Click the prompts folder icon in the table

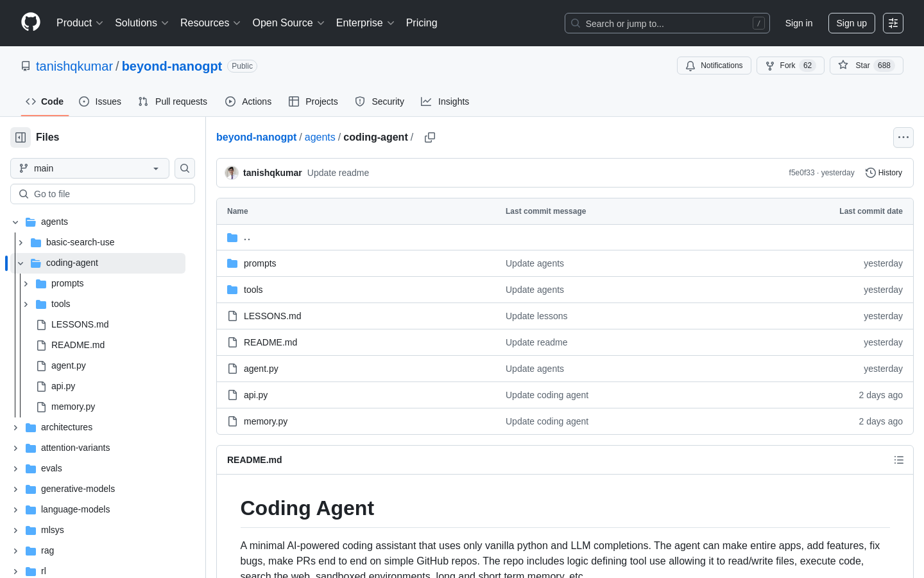click(232, 263)
